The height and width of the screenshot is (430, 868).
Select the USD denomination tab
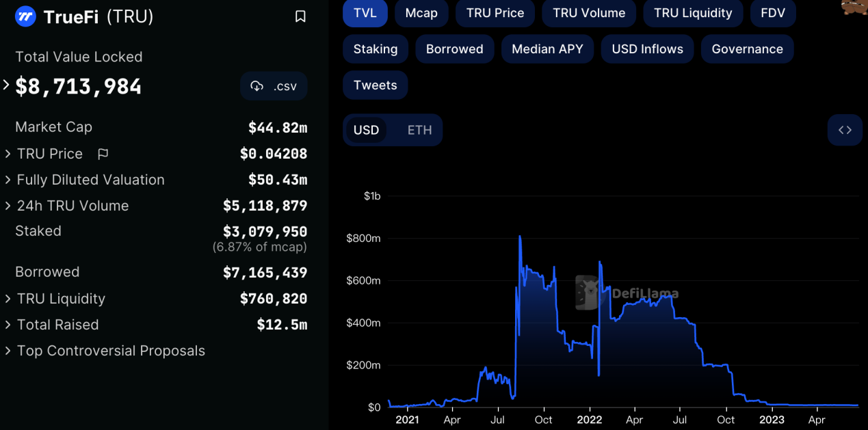(x=366, y=130)
